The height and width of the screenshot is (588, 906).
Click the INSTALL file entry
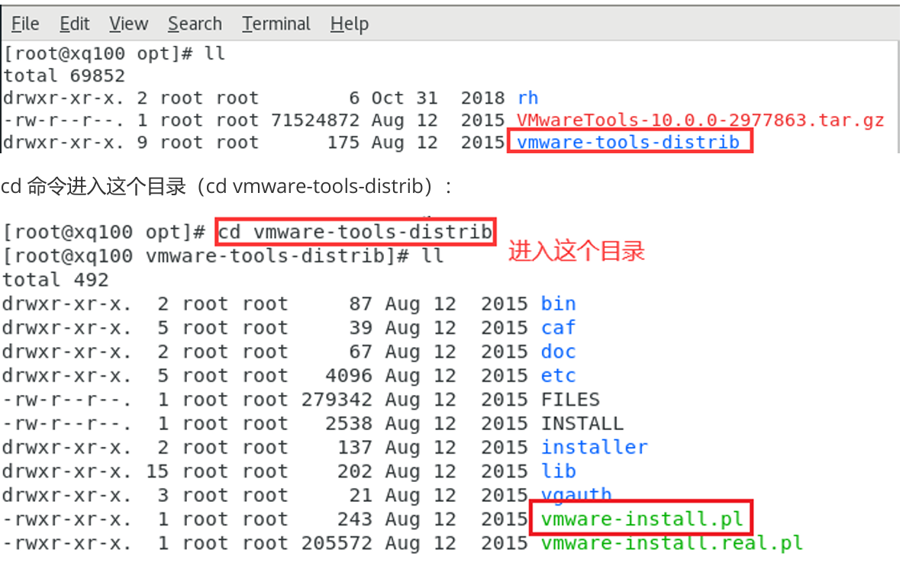(582, 424)
